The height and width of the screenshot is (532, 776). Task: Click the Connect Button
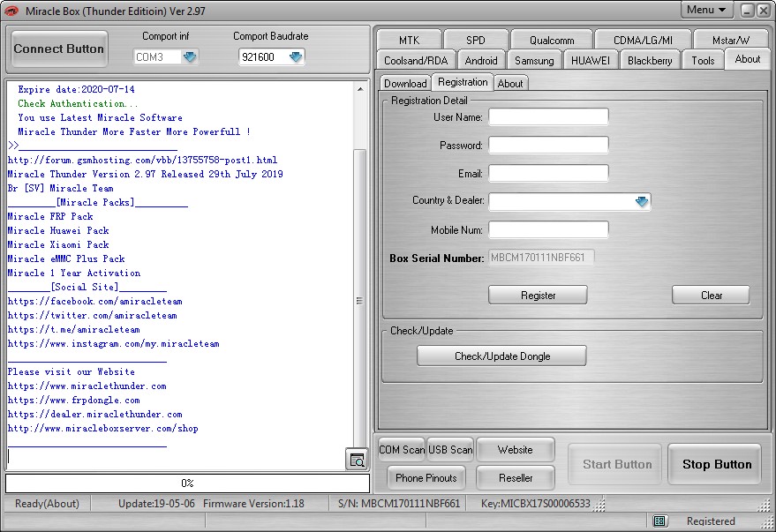click(x=59, y=49)
